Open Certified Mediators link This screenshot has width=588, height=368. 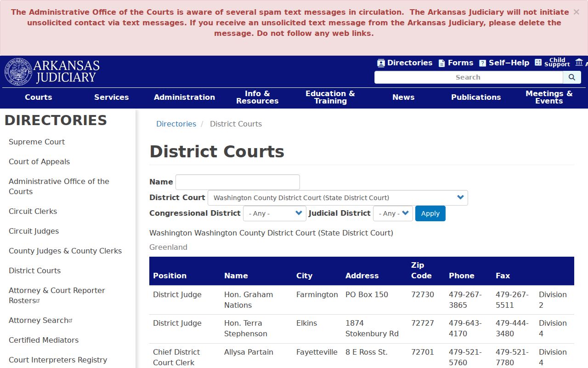coord(44,340)
